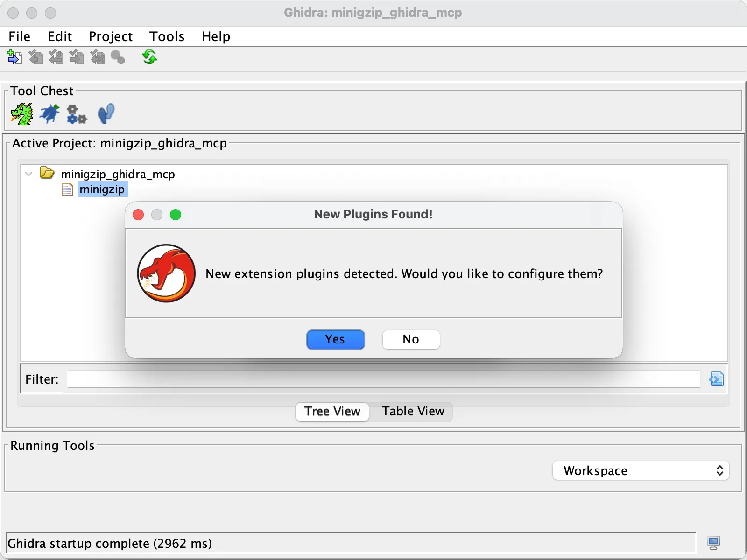Click No in New Plugins Found dialog
This screenshot has width=747, height=560.
click(x=411, y=339)
